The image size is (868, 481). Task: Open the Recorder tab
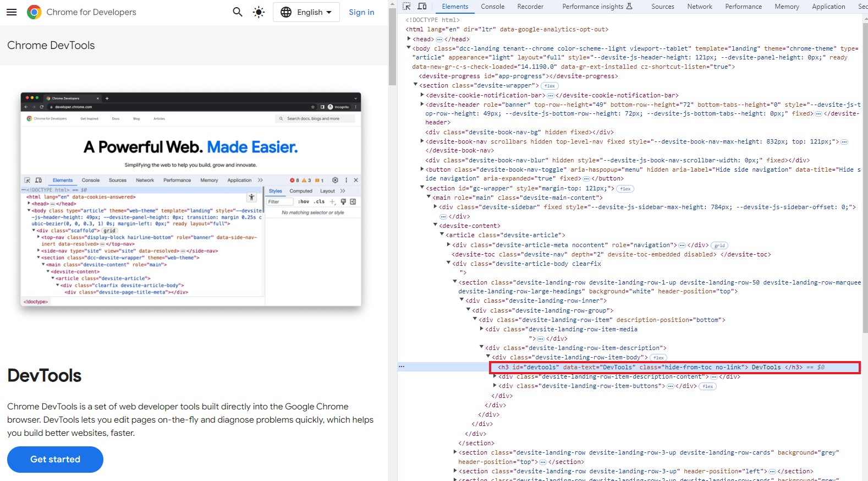pyautogui.click(x=530, y=7)
